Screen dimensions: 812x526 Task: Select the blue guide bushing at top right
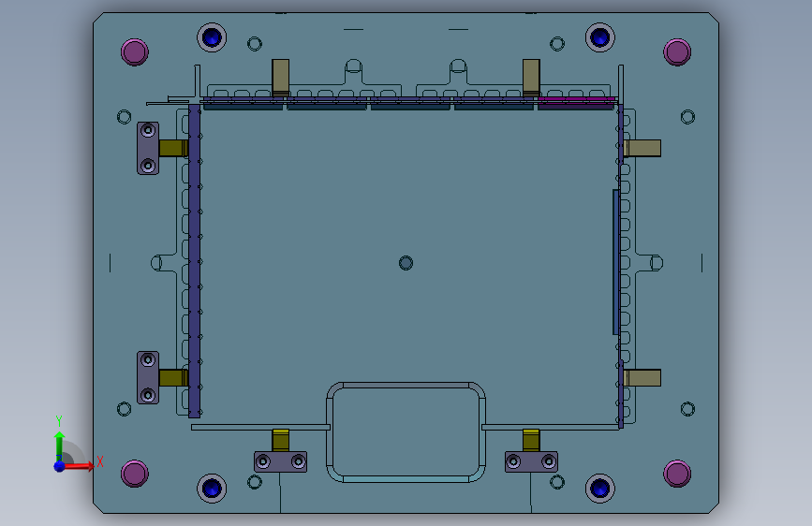600,37
